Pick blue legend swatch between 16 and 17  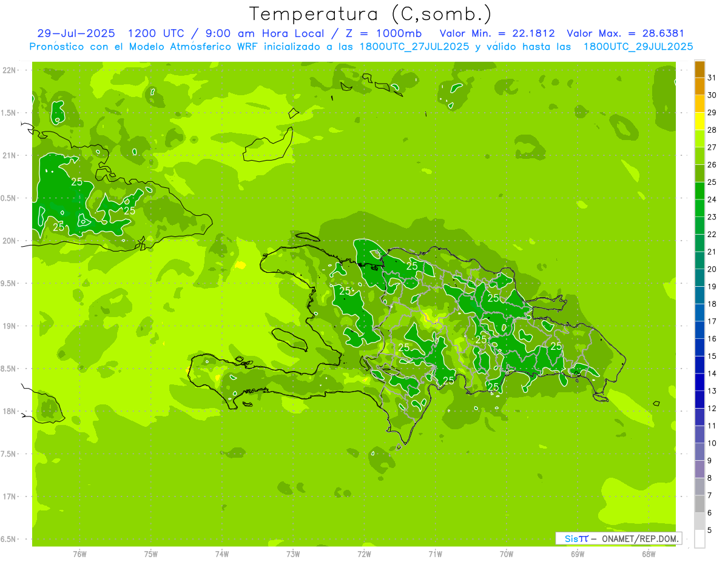point(699,330)
